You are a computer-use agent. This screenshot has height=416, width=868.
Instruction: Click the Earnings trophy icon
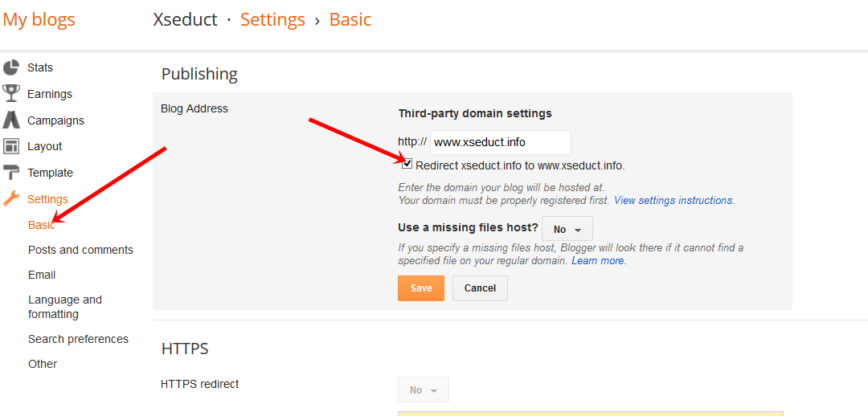(x=11, y=93)
